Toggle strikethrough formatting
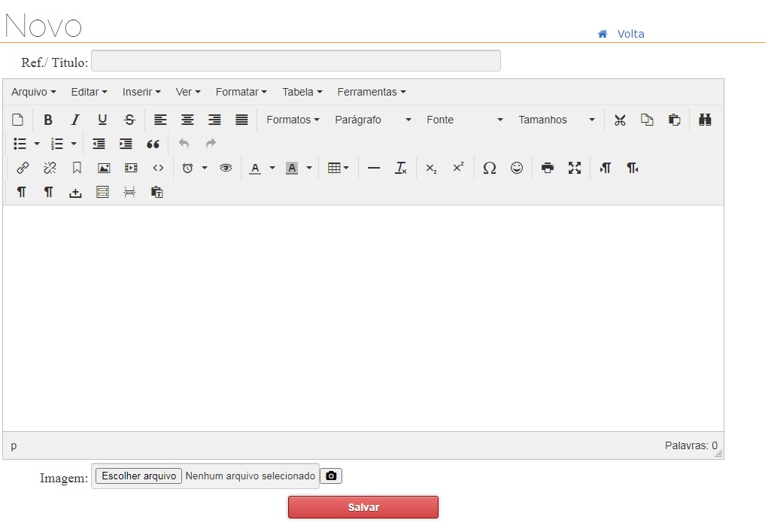The width and height of the screenshot is (765, 532). (x=129, y=120)
